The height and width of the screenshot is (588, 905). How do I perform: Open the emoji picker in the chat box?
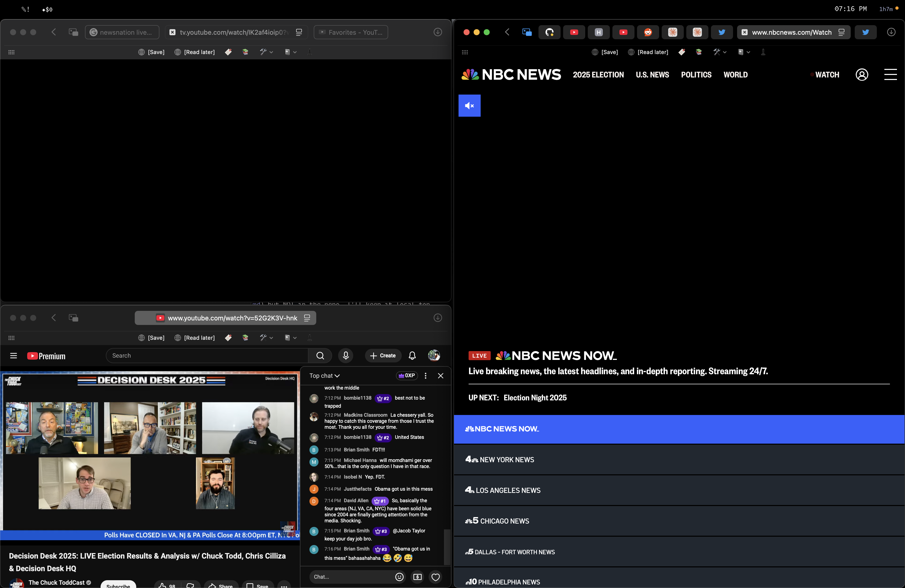(x=399, y=577)
